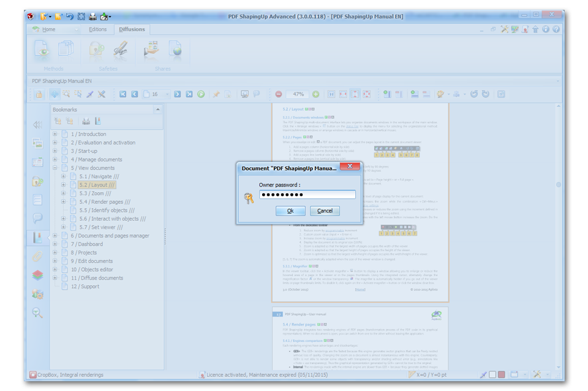Increase zoom with the green plus button
Viewport: 588px width, 391px height.
point(316,94)
